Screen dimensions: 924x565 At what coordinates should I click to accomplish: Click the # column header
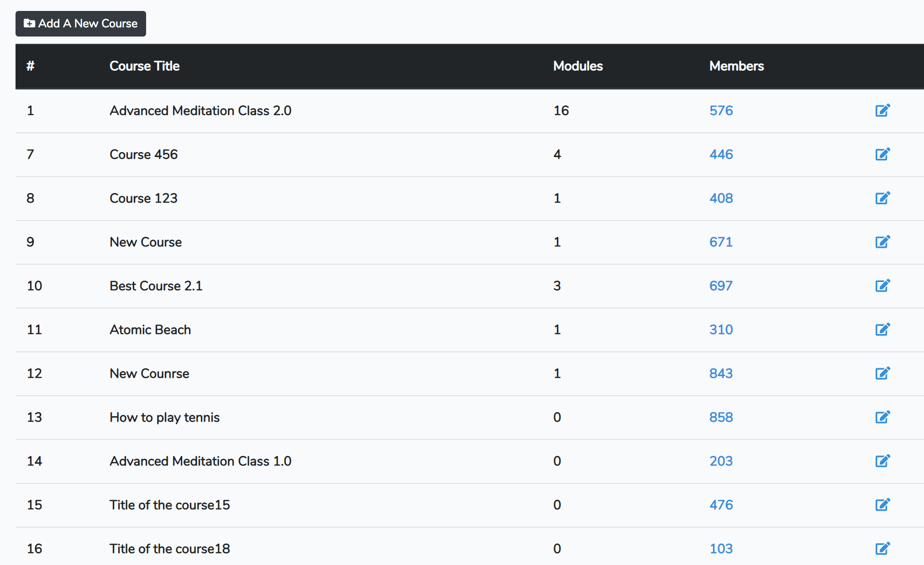31,66
